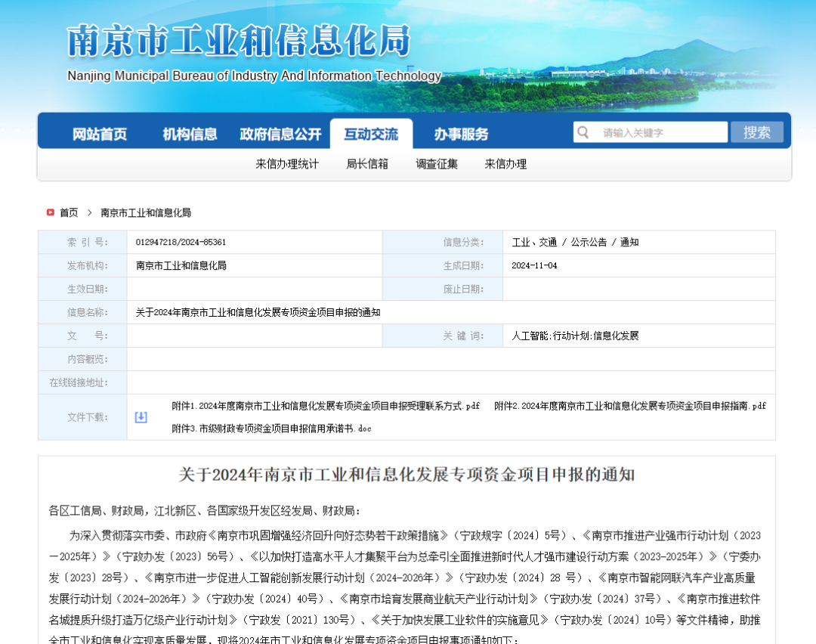Click the 南京市工业和信息化局 site logo title
816x644 pixels.
(239, 41)
